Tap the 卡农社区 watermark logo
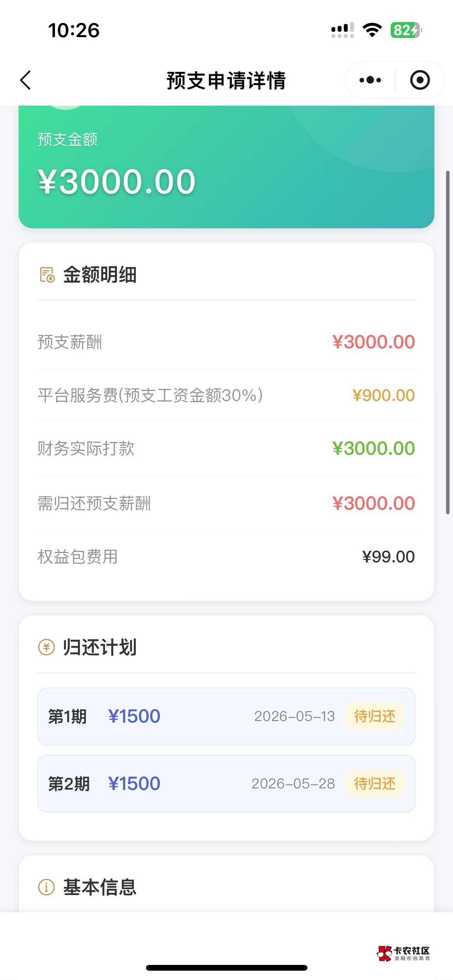This screenshot has height=980, width=453. coord(404,953)
